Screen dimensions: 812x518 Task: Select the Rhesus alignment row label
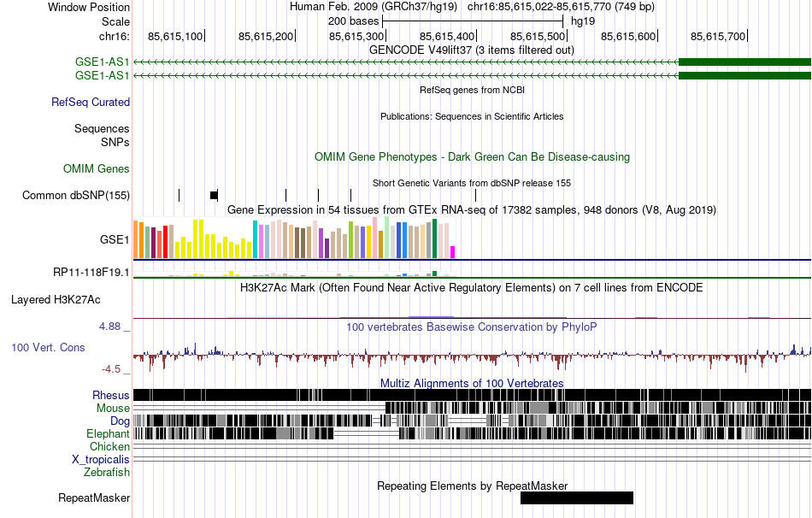[x=111, y=395]
